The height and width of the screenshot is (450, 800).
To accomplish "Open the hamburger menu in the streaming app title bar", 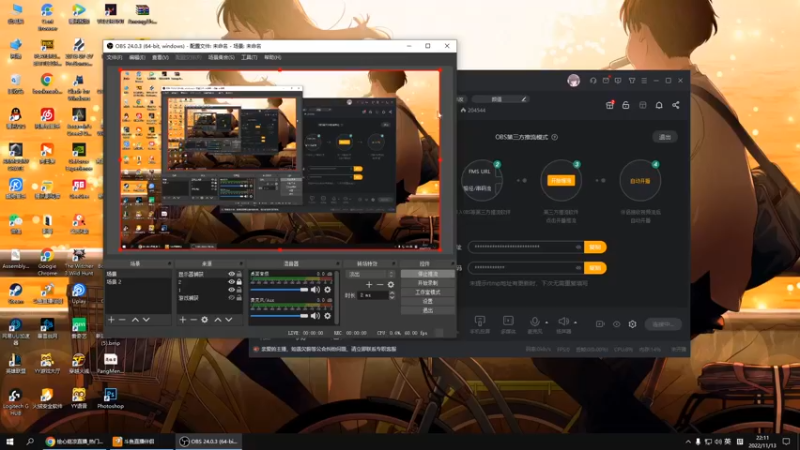I will [x=644, y=81].
